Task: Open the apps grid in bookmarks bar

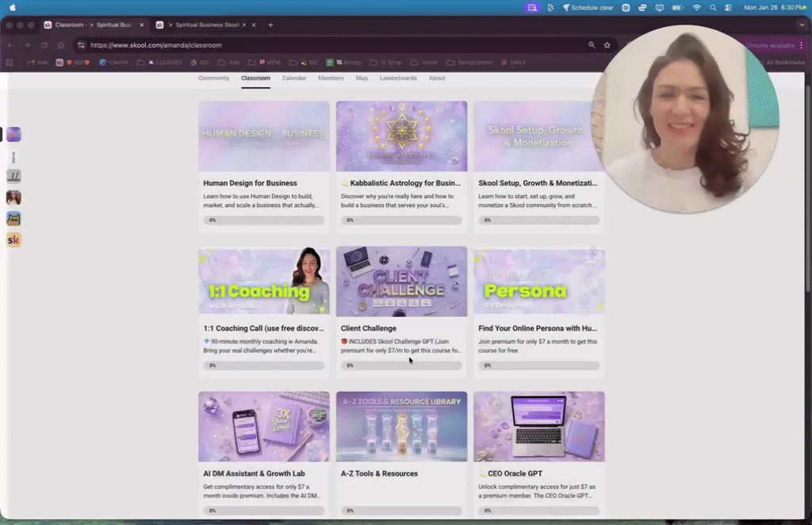Action: tap(10, 62)
